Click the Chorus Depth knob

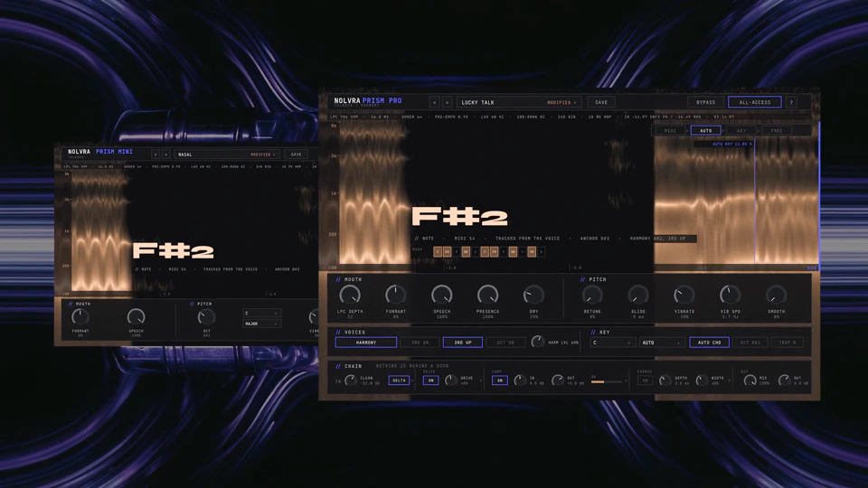(x=665, y=380)
